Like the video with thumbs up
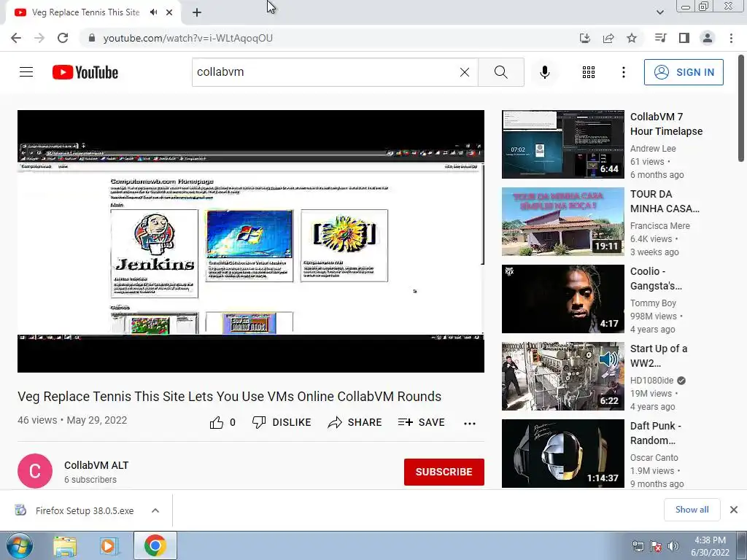The image size is (747, 560). click(x=222, y=422)
